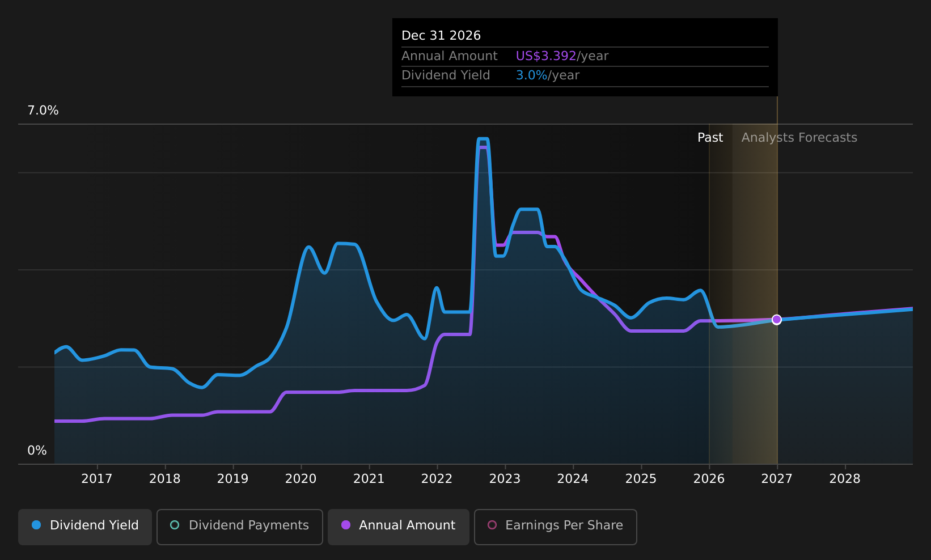931x560 pixels.
Task: Select the 2021 x-axis label
Action: point(369,479)
